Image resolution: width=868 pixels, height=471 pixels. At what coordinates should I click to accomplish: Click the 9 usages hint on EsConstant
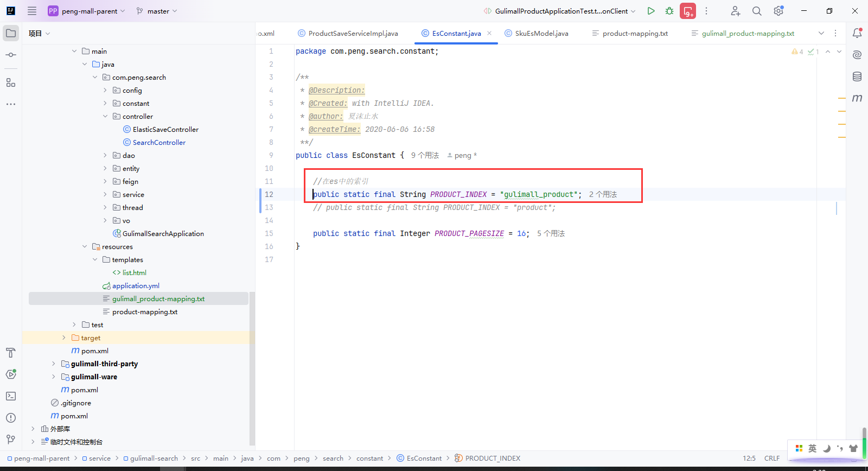pyautogui.click(x=425, y=155)
